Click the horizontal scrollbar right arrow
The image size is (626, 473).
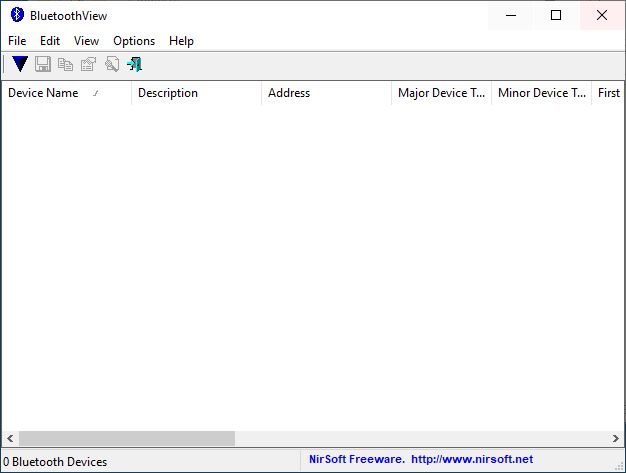pos(616,439)
